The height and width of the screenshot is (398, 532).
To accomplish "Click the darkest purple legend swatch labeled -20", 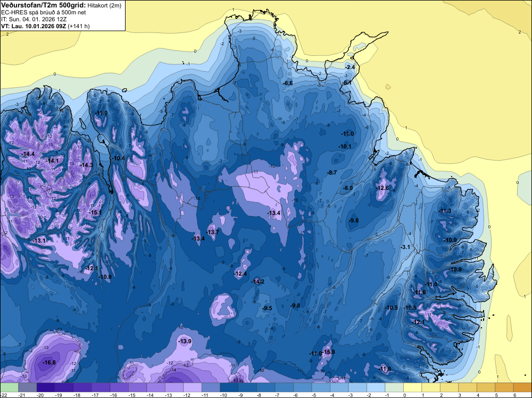I will pos(46,387).
